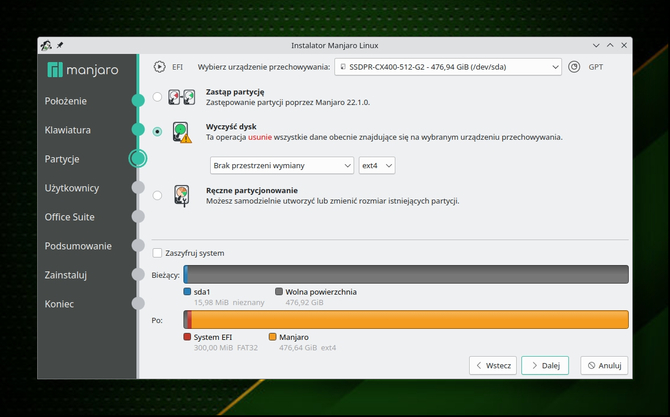670x417 pixels.
Task: Click the Bieżący gray partition bar
Action: pos(408,274)
